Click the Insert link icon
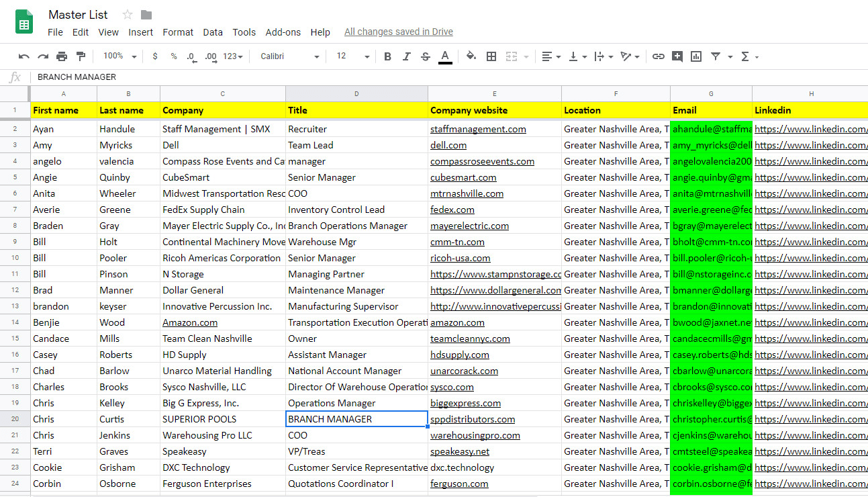 (x=659, y=56)
